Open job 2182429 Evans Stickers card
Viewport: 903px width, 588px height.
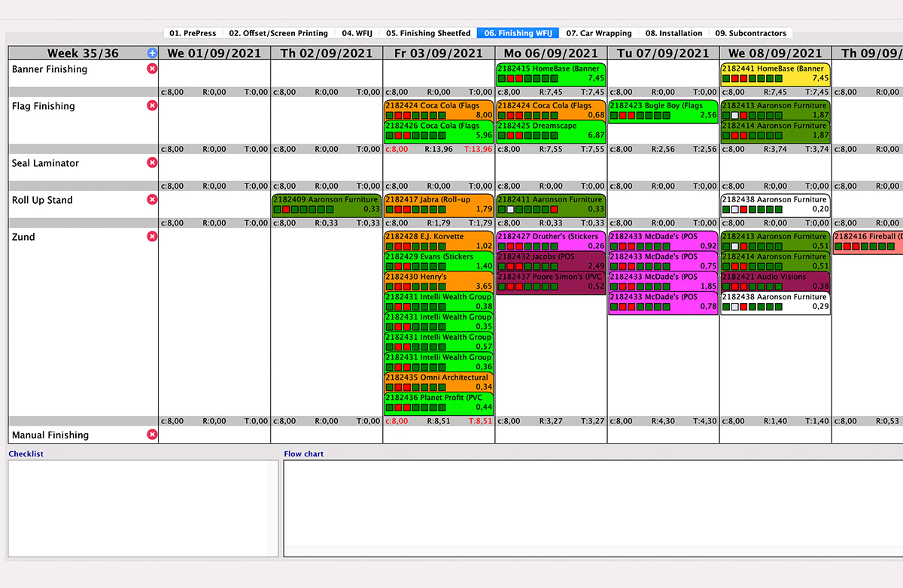[439, 262]
